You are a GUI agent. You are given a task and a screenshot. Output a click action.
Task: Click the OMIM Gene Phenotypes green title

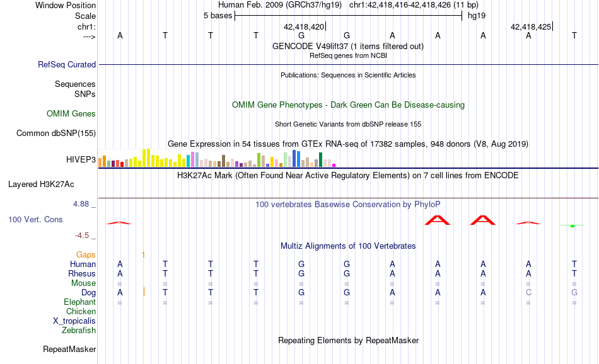click(x=348, y=105)
